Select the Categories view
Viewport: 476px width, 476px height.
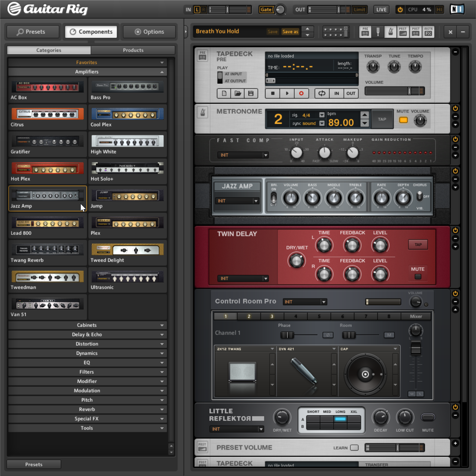(49, 50)
